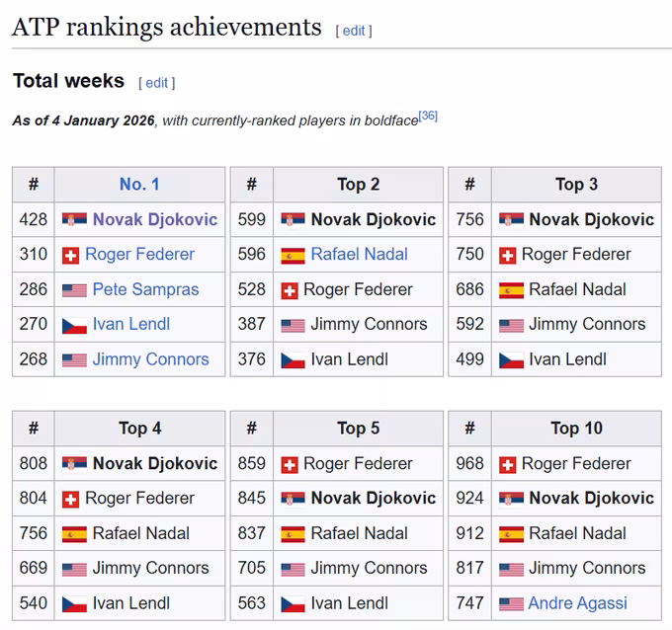Viewport: 672px width, 630px height.
Task: Select the 596 weeks cell
Action: (252, 254)
